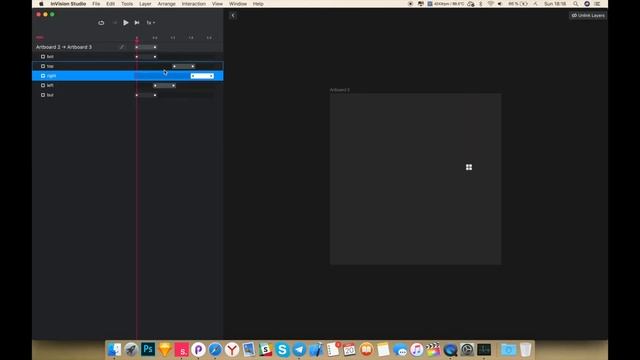Screen dimensions: 640x360
Task: Open the Apple menu
Action: click(41, 4)
